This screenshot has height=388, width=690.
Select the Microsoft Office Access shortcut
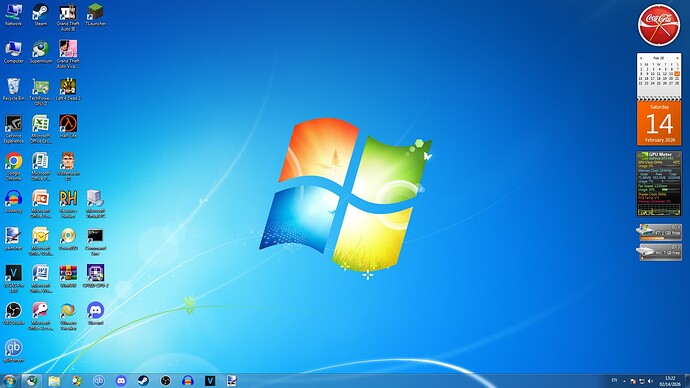click(x=40, y=316)
